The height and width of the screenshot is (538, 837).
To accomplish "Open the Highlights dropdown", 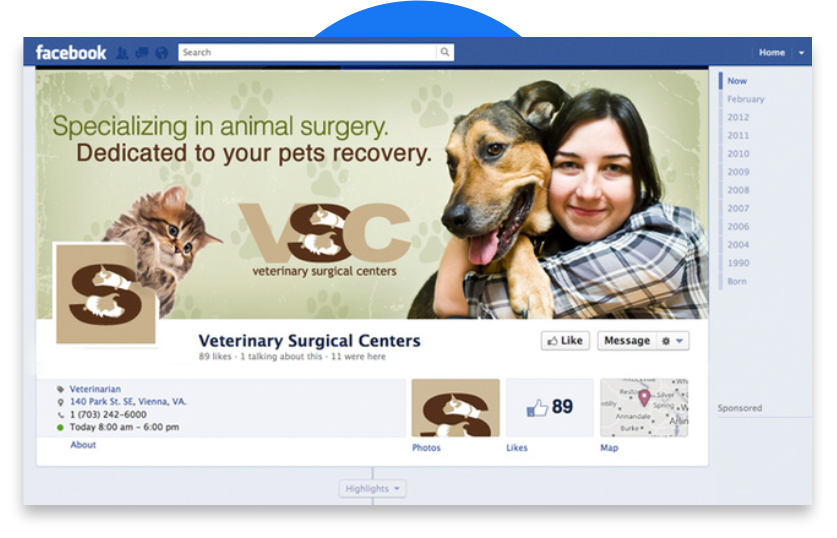I will (373, 488).
